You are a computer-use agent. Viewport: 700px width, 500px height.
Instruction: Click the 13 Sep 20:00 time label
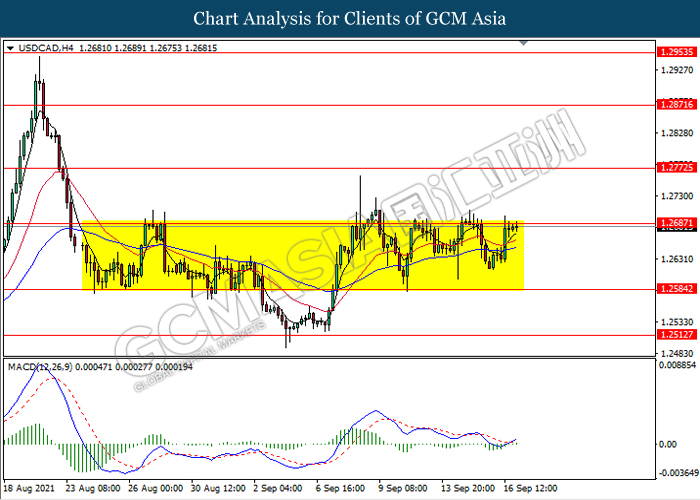pyautogui.click(x=468, y=488)
